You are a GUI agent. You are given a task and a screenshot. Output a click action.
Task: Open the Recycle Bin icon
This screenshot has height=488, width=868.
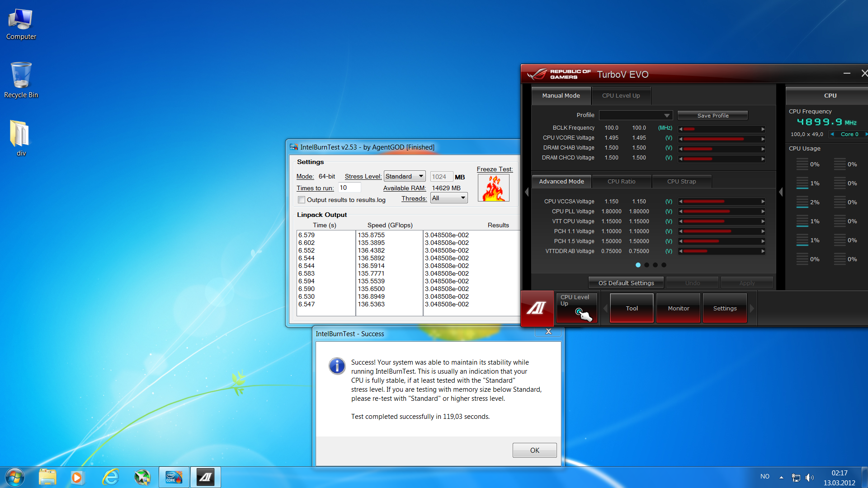[21, 80]
